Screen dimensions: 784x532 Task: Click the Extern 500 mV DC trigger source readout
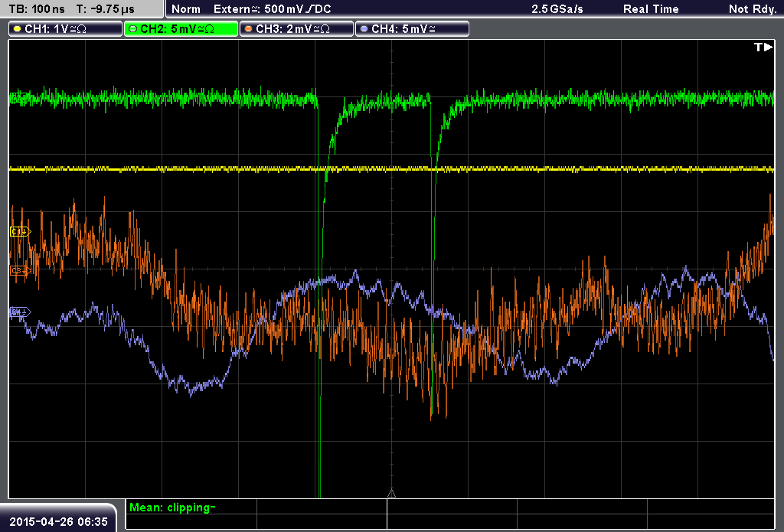coord(272,9)
